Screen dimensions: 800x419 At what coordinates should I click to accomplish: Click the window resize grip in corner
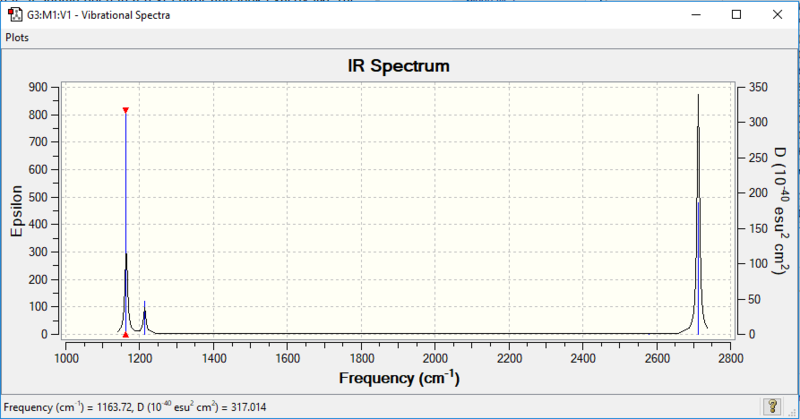tap(792, 411)
